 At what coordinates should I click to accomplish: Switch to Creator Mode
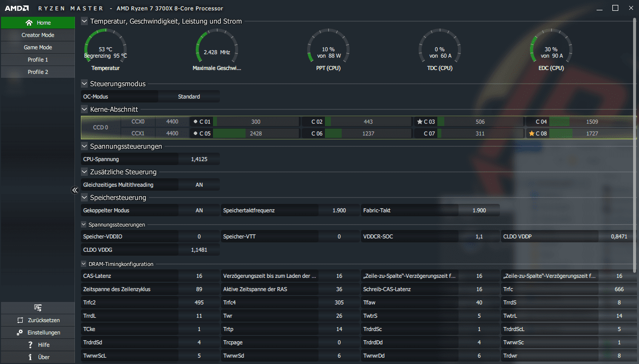point(38,35)
